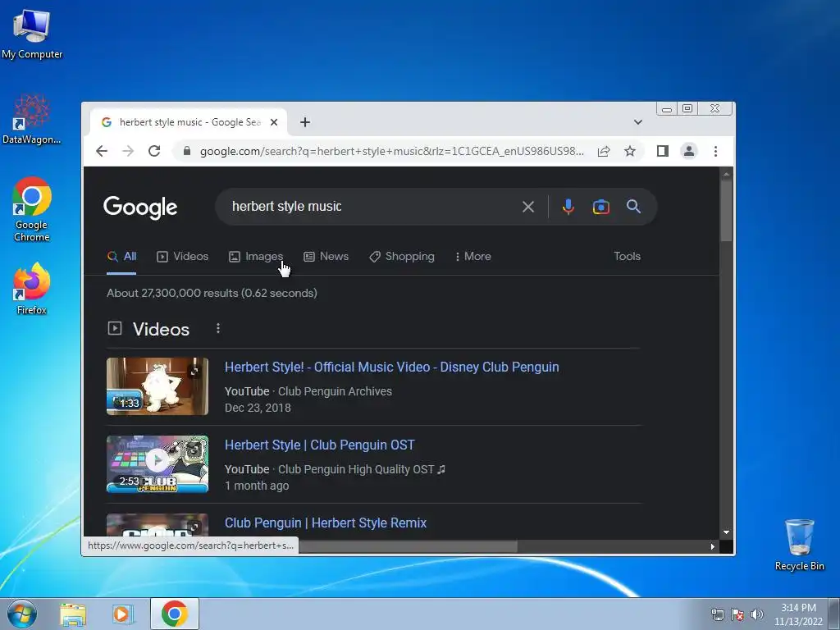Image resolution: width=840 pixels, height=630 pixels.
Task: Expand the More search options
Action: 472,256
